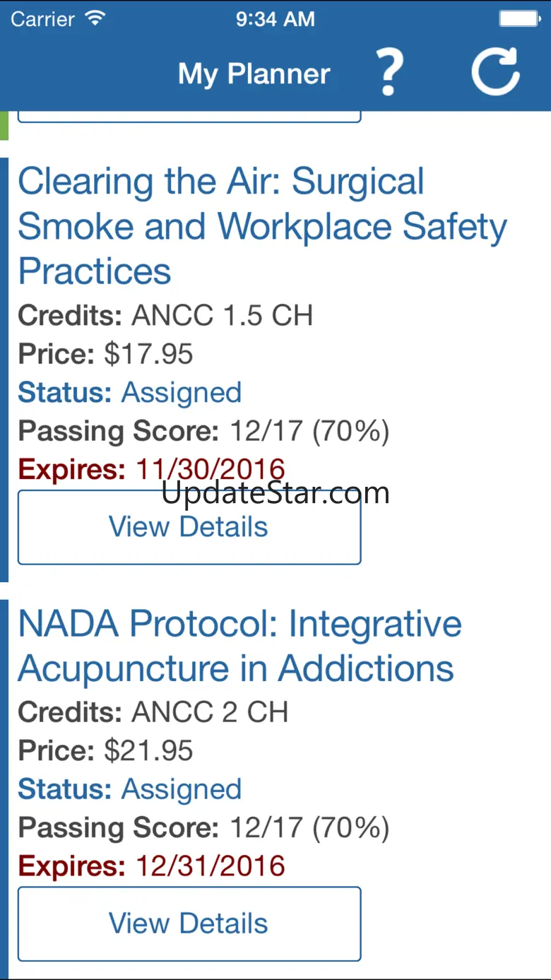
Task: Click the Status: Assigned line for Surgical Smoke
Action: [x=130, y=393]
